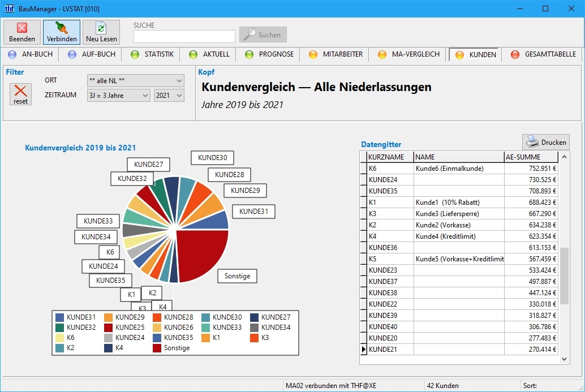Click the KUNDE24 pie chart label

pos(104,266)
